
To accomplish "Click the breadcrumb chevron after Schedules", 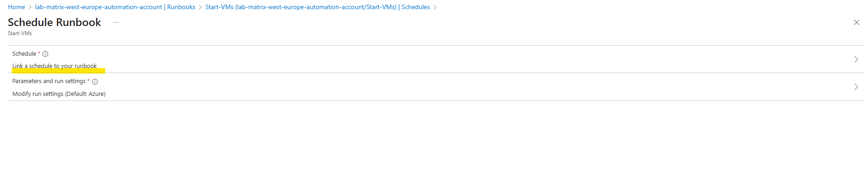I will [x=435, y=7].
